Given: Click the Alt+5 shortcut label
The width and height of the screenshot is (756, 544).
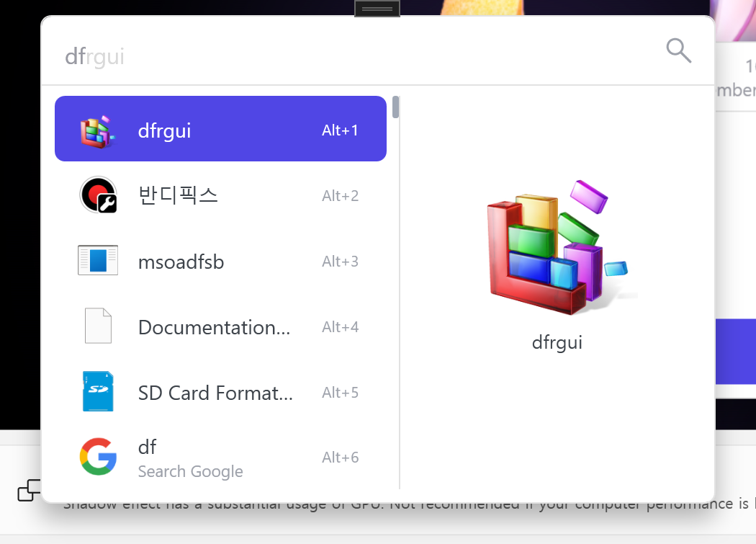Looking at the screenshot, I should click(x=340, y=393).
